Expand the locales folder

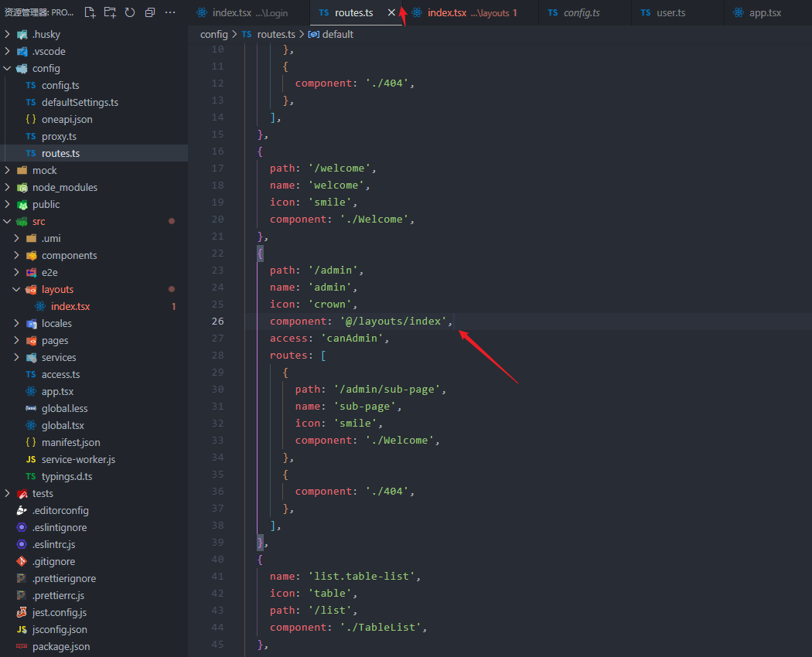(16, 324)
